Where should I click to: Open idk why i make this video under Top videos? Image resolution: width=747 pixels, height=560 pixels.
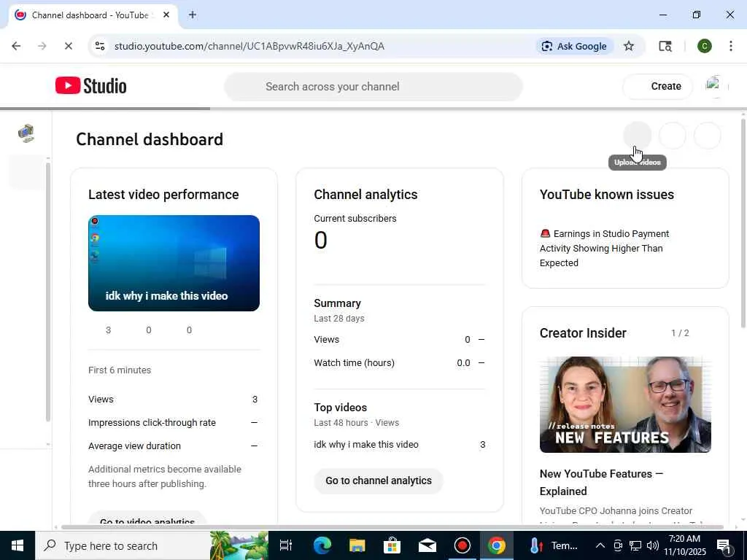pyautogui.click(x=366, y=444)
